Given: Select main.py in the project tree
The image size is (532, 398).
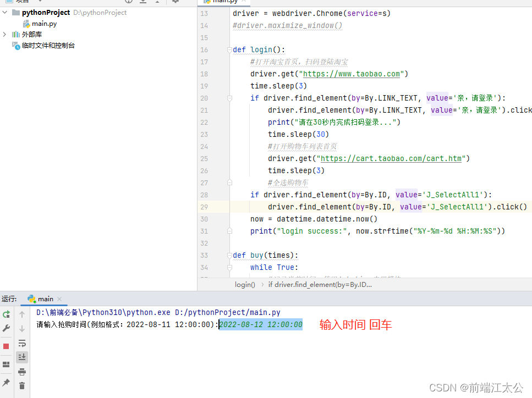Looking at the screenshot, I should coord(44,24).
